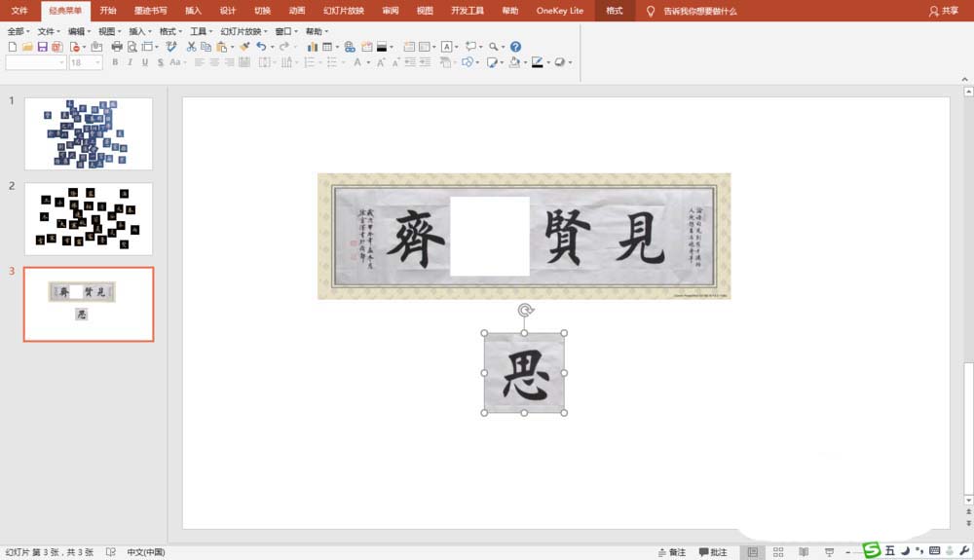Screen dimensions: 974x560
Task: Click the 共享 share button
Action: (944, 11)
